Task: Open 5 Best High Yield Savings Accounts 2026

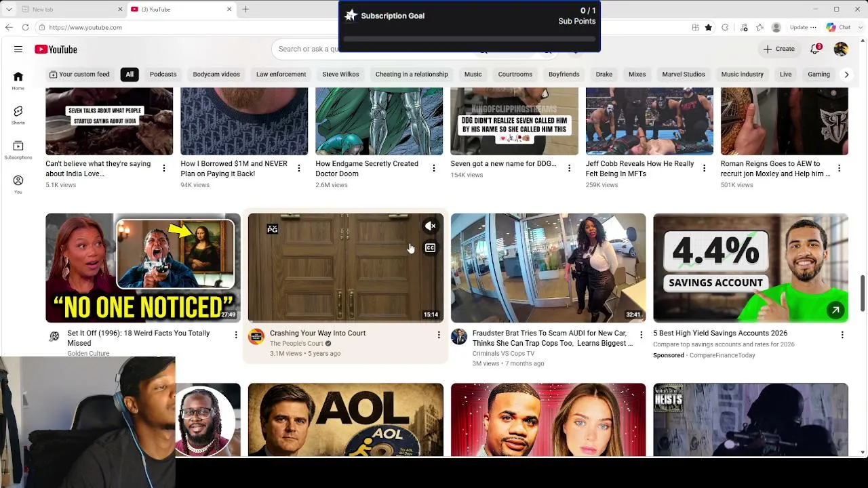Action: [720, 333]
